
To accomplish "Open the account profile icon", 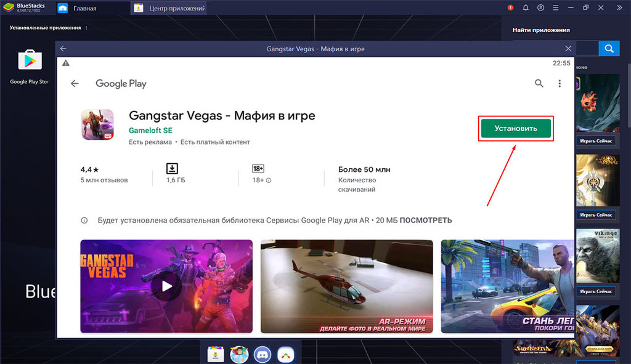I will click(540, 7).
